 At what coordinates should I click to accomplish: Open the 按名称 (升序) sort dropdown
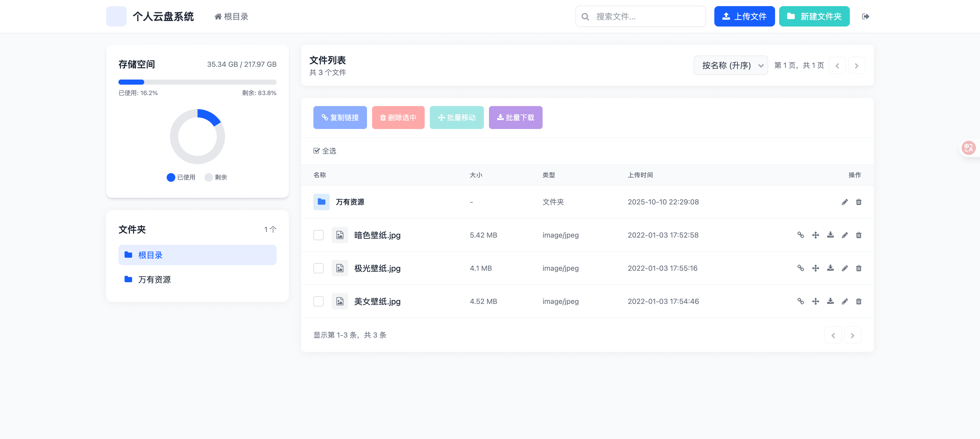pyautogui.click(x=730, y=65)
